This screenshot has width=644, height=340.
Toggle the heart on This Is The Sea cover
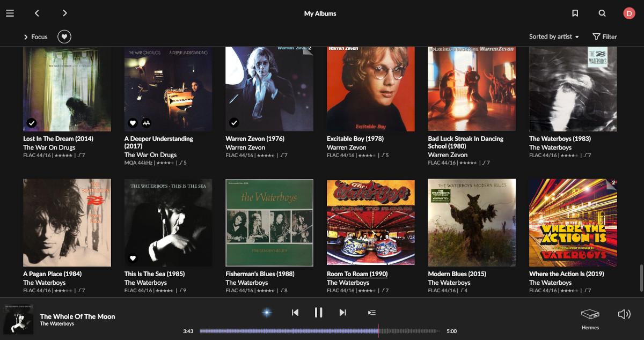(x=133, y=258)
